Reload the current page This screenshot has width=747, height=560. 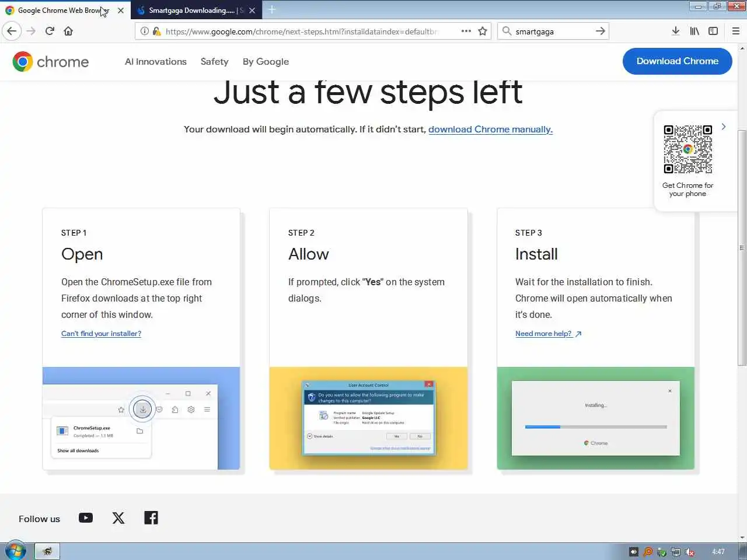pos(50,31)
